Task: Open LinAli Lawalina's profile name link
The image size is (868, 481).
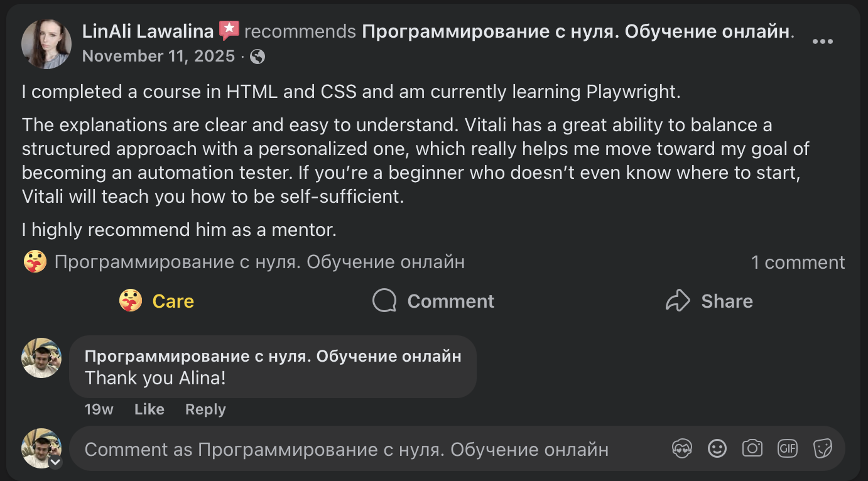Action: (x=148, y=31)
